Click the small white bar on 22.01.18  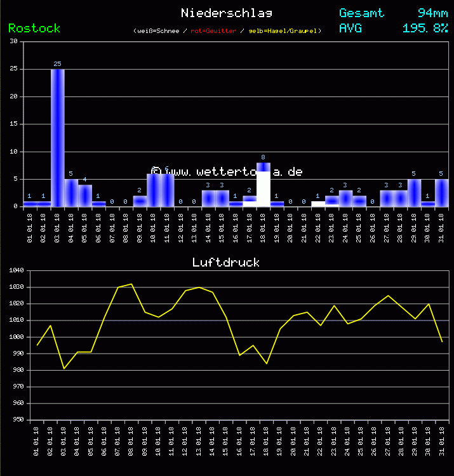(318, 204)
